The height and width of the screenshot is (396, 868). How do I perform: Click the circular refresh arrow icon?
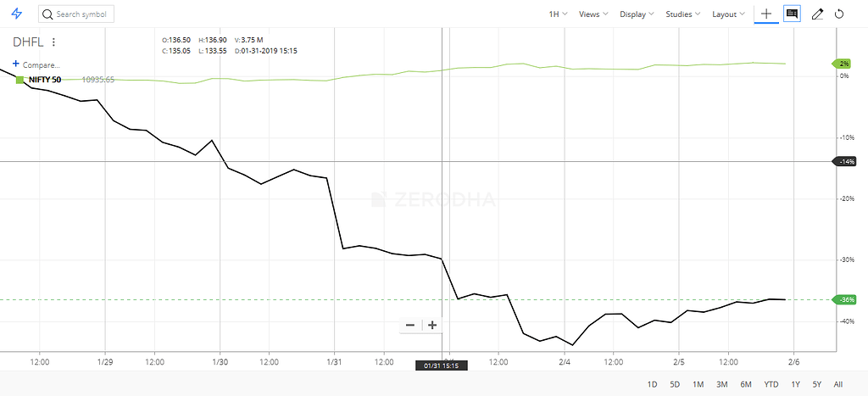[x=839, y=14]
